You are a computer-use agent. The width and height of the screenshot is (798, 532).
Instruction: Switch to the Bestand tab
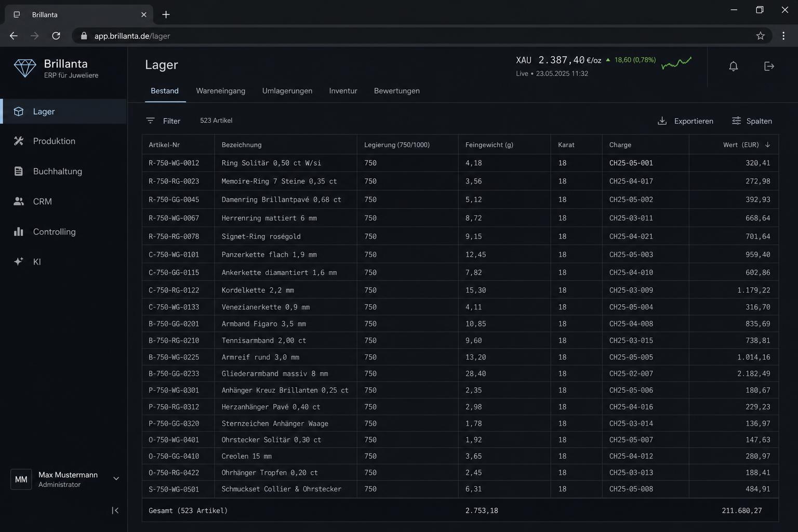point(165,90)
